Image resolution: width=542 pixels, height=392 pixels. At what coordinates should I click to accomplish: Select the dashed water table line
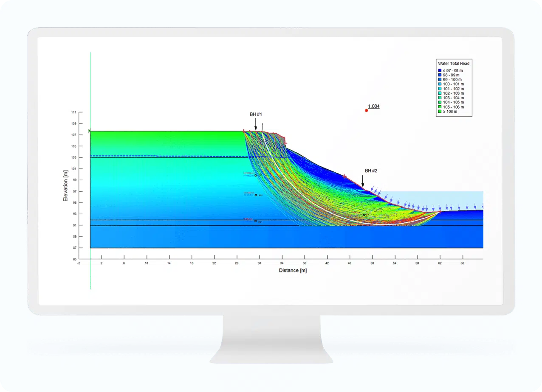(170, 156)
